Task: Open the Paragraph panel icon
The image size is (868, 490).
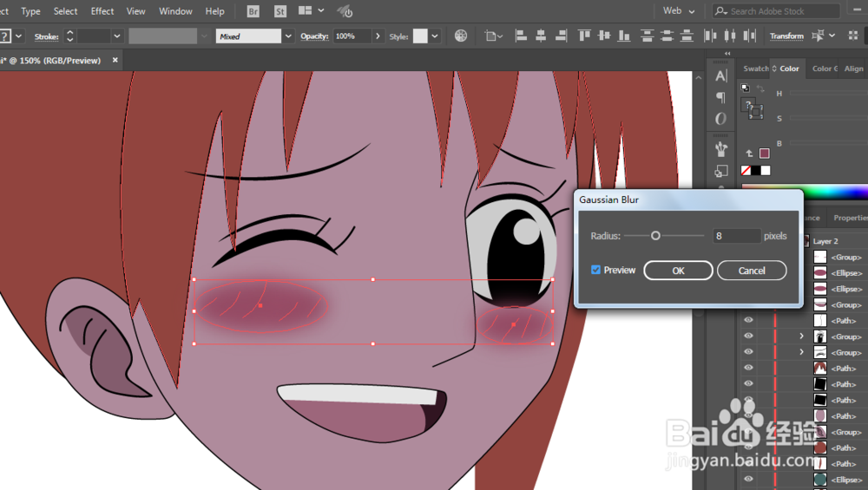Action: [720, 97]
